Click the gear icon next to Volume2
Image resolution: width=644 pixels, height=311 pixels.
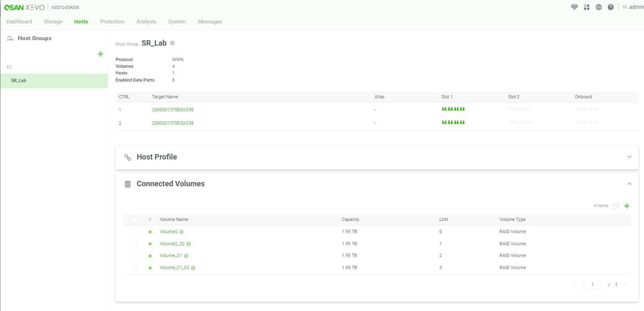click(x=182, y=232)
